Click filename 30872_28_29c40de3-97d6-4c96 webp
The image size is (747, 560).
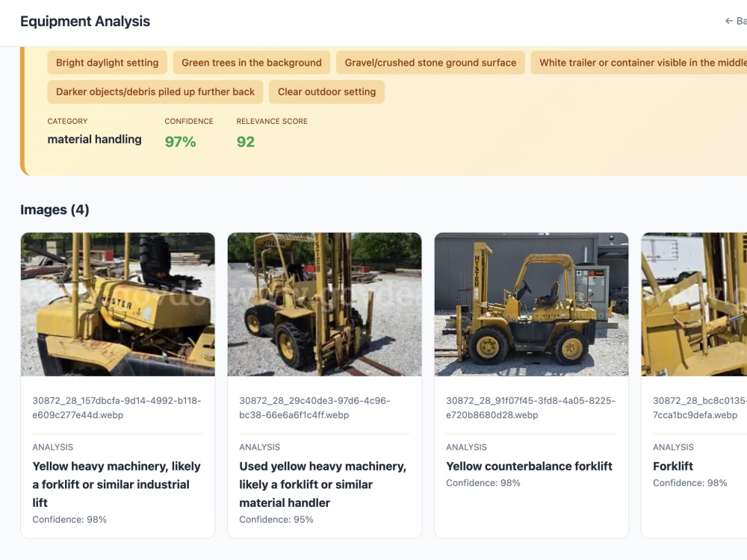coord(314,408)
